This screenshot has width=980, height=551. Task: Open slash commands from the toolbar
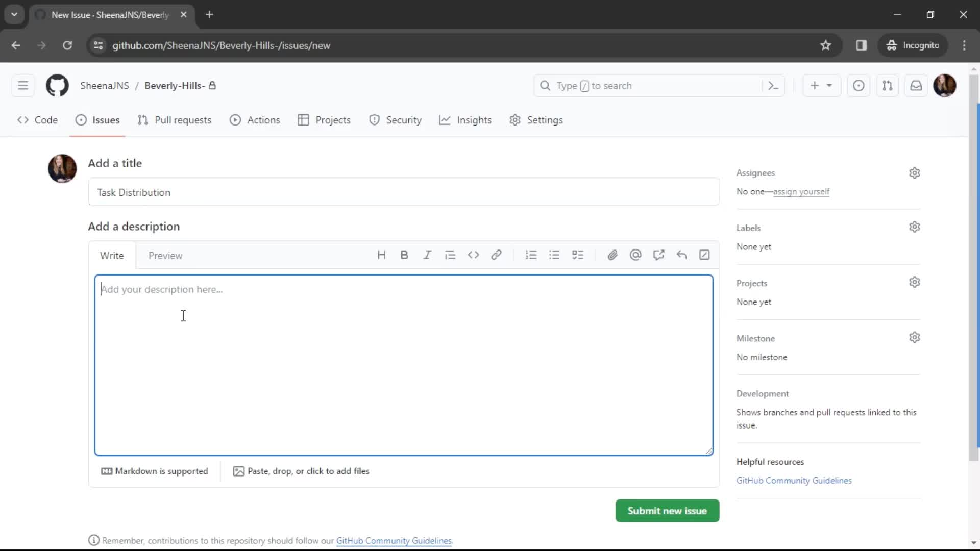click(704, 255)
